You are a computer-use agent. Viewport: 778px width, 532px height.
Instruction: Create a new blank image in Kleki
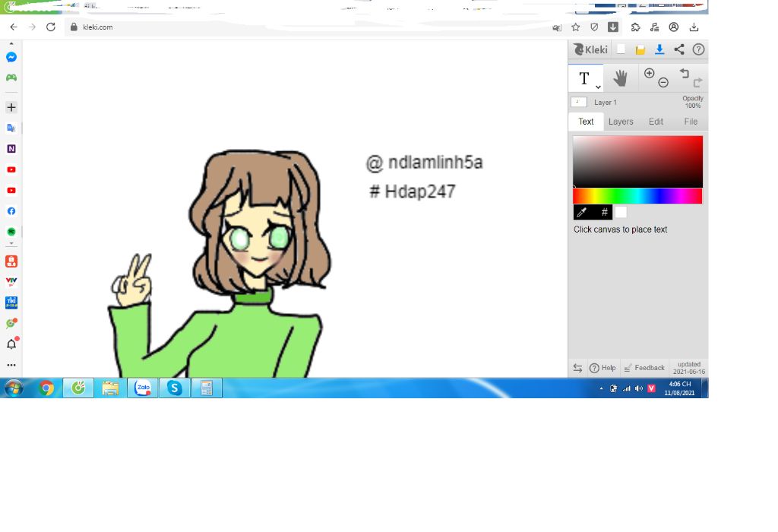(x=621, y=49)
